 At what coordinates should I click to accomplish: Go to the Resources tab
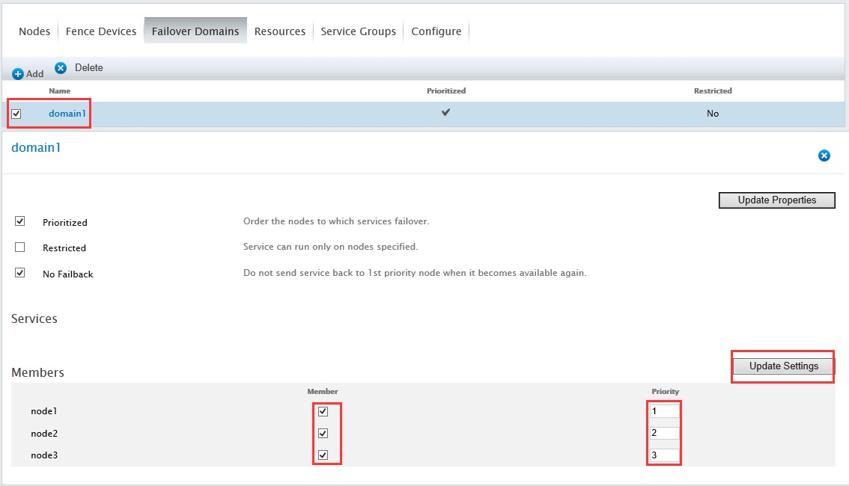click(x=280, y=31)
